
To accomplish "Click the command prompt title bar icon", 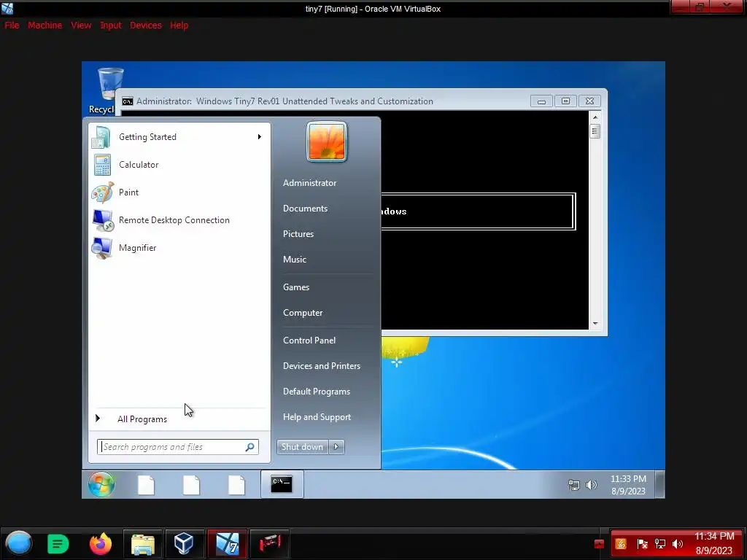I will [x=127, y=101].
